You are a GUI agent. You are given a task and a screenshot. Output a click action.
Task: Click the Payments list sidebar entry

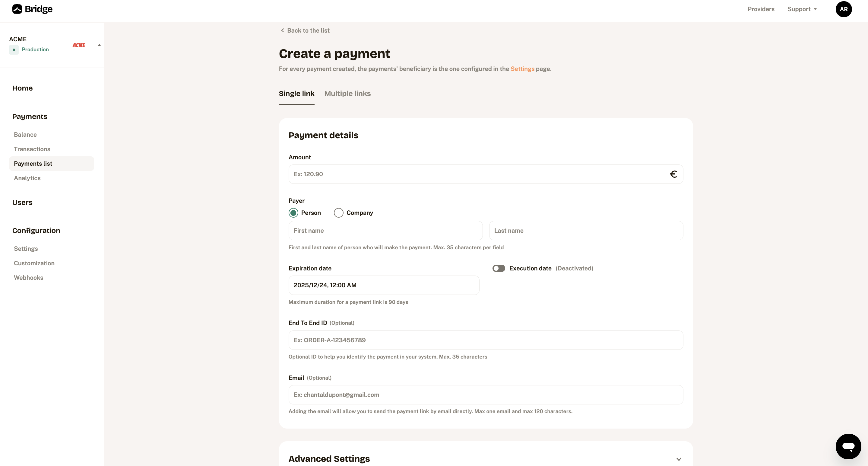click(33, 163)
